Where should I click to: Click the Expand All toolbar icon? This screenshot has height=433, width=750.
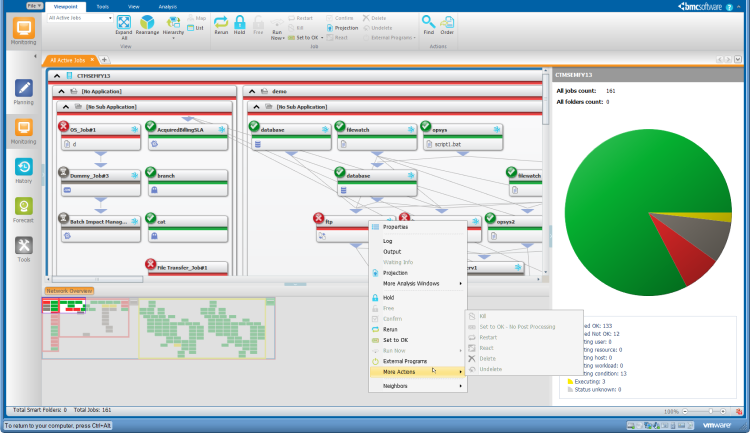click(x=123, y=25)
